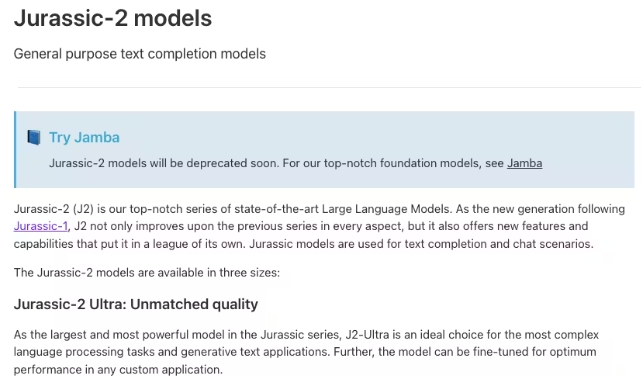Click the phrase state-of-the-art in the intro paragraph
This screenshot has width=641, height=387.
click(x=276, y=209)
